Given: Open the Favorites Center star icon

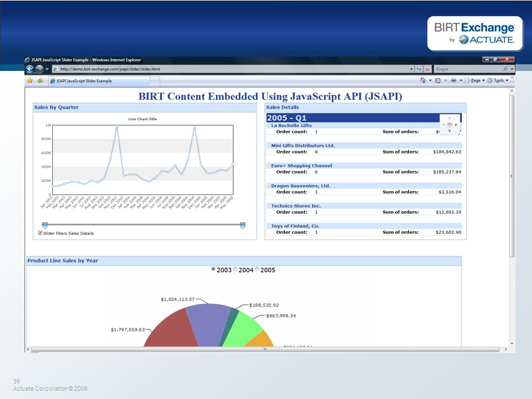Looking at the screenshot, I should coord(30,81).
